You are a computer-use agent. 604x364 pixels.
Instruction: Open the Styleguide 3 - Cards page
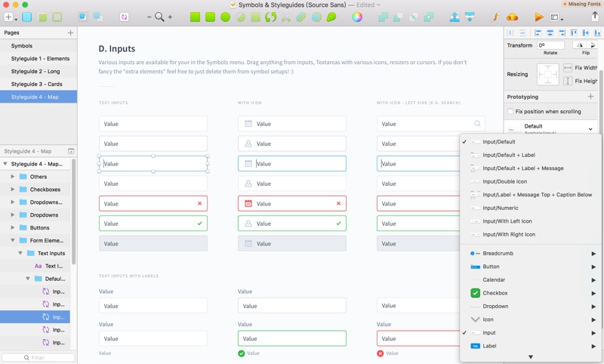tap(36, 84)
